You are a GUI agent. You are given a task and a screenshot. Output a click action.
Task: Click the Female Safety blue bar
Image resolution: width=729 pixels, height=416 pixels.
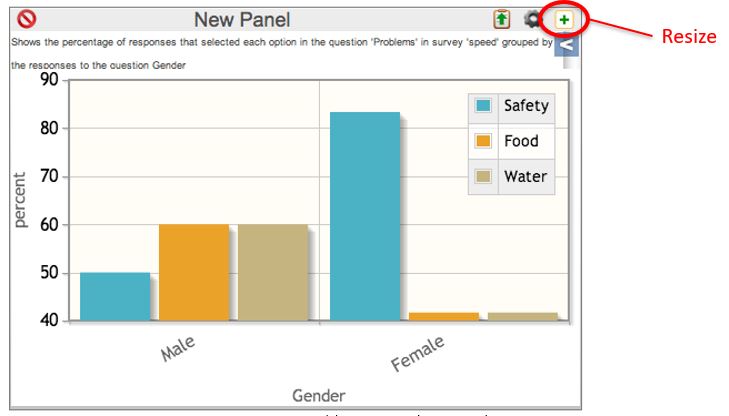pos(365,217)
